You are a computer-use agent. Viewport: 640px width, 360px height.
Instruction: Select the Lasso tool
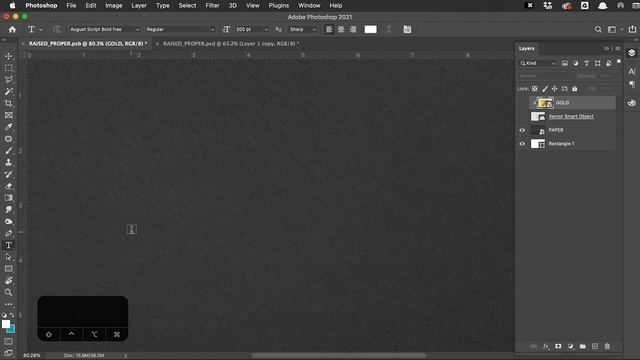[x=9, y=80]
